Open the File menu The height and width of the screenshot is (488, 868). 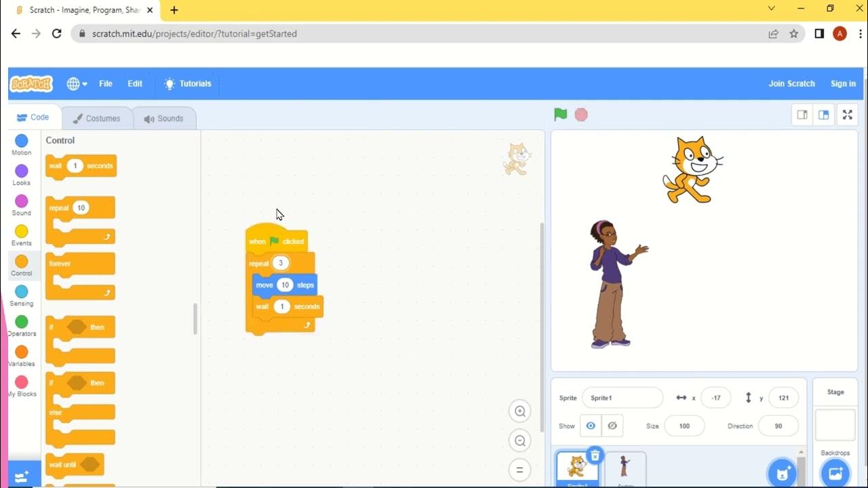pos(106,83)
